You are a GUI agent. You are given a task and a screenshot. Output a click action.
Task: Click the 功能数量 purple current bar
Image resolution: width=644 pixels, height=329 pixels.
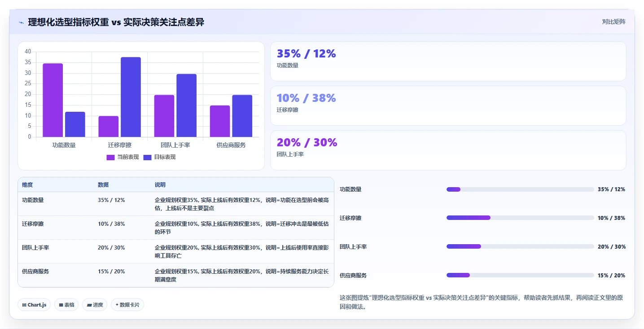pos(53,100)
